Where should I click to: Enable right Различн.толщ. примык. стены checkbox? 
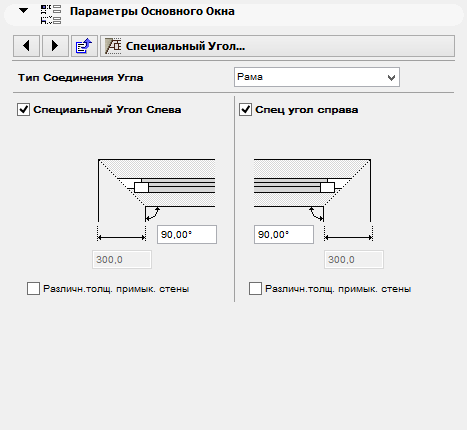click(255, 288)
